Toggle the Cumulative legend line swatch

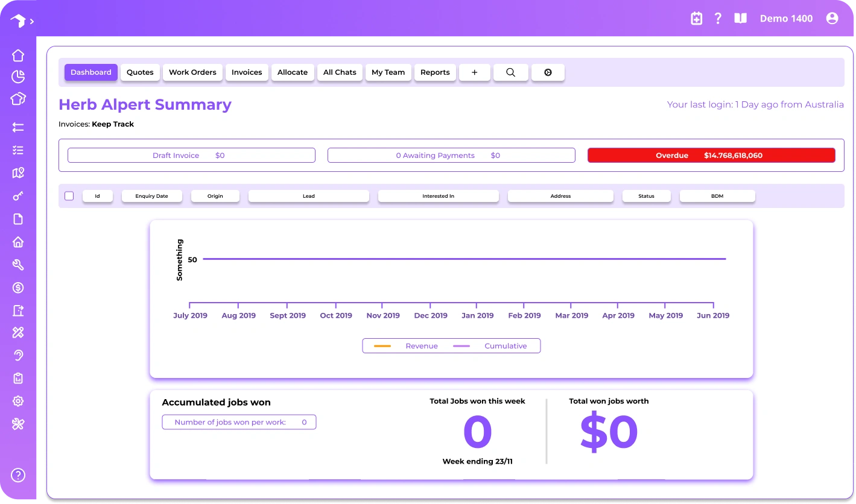click(x=461, y=346)
